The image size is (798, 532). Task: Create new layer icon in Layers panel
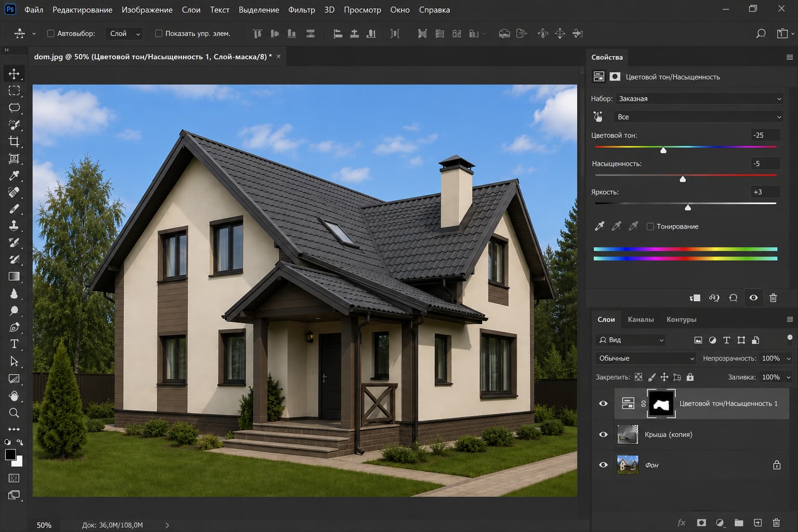click(757, 523)
